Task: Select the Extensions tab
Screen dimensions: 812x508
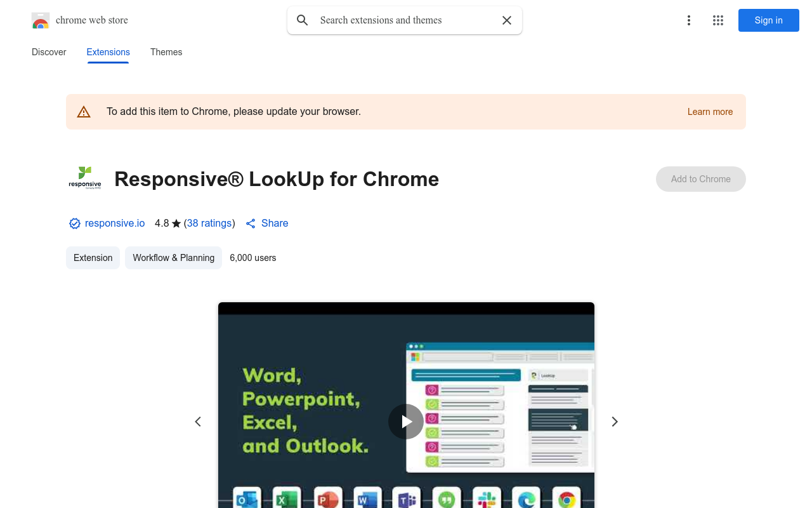Action: (x=108, y=52)
